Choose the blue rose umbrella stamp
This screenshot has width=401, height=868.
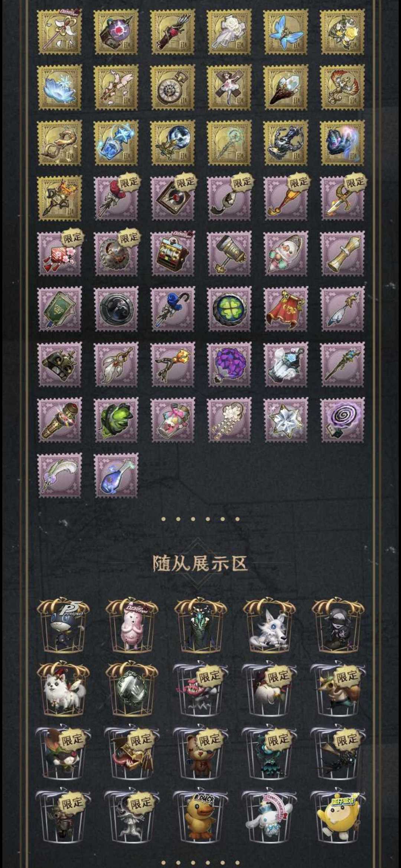pyautogui.click(x=173, y=309)
